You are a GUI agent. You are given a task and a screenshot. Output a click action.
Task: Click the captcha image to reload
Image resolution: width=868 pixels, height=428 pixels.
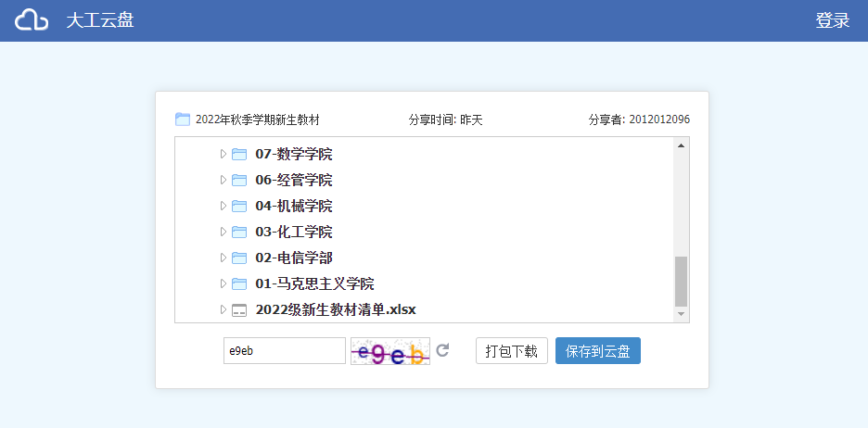(x=389, y=351)
